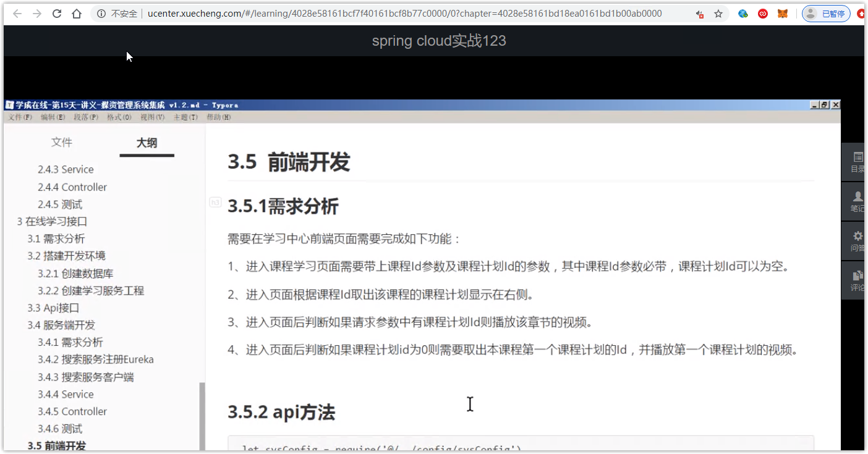Image resolution: width=868 pixels, height=454 pixels.
Task: Go to outline item 3.4.5 Controller
Action: pyautogui.click(x=72, y=411)
